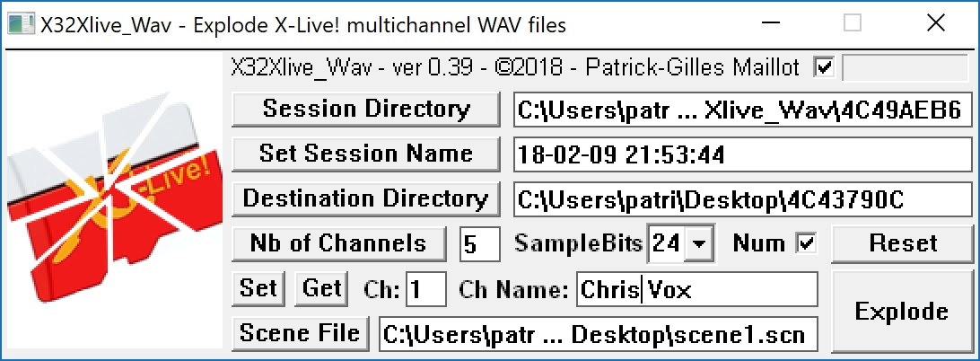This screenshot has height=361, width=980.
Task: Choose a Scene File via button
Action: 300,333
